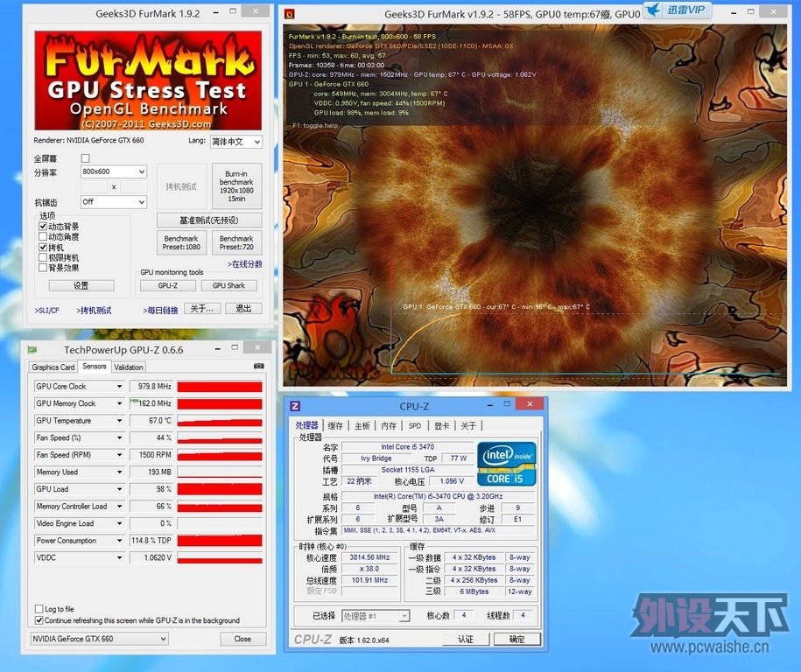801x672 pixels.
Task: Click the GPU-Z camera screenshot icon
Action: pos(259,366)
